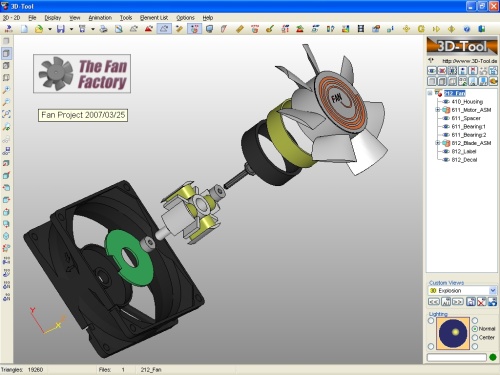500x375 pixels.
Task: Toggle visibility eye of 410_Housing
Action: click(x=446, y=102)
